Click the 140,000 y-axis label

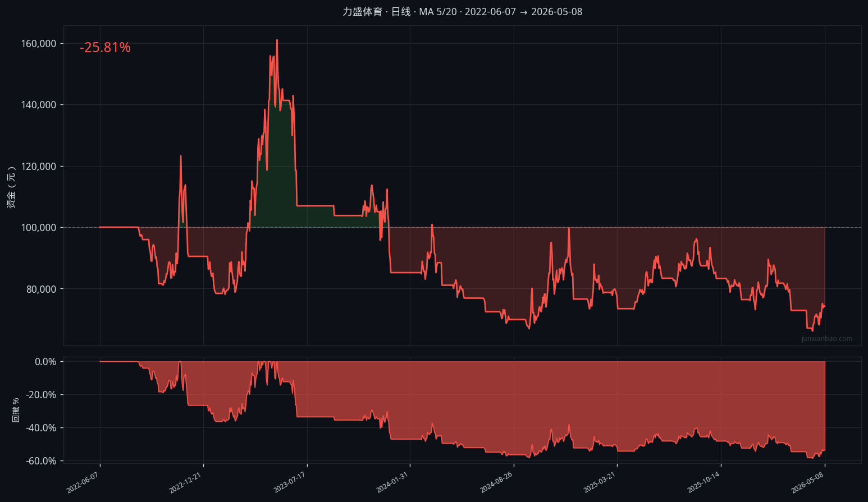click(39, 105)
